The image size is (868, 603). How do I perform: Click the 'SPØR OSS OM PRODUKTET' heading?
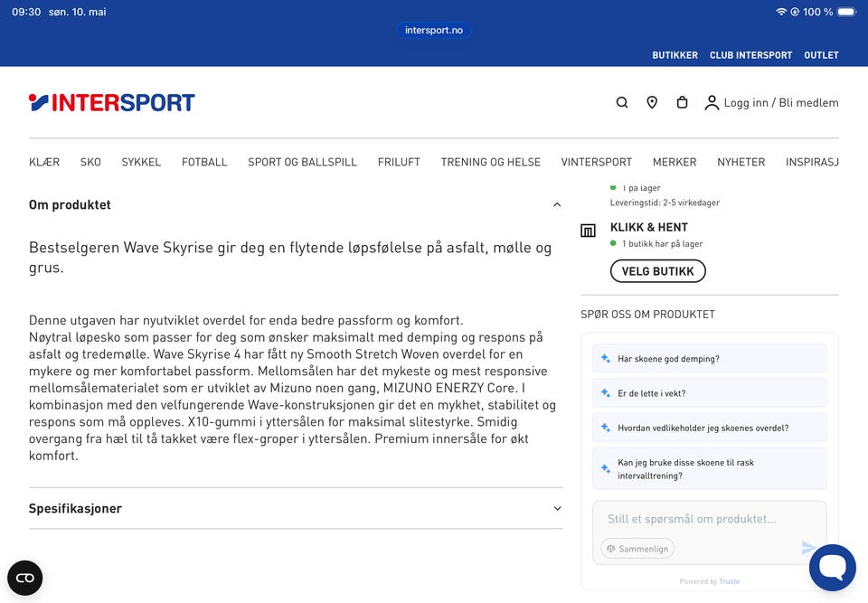tap(647, 315)
